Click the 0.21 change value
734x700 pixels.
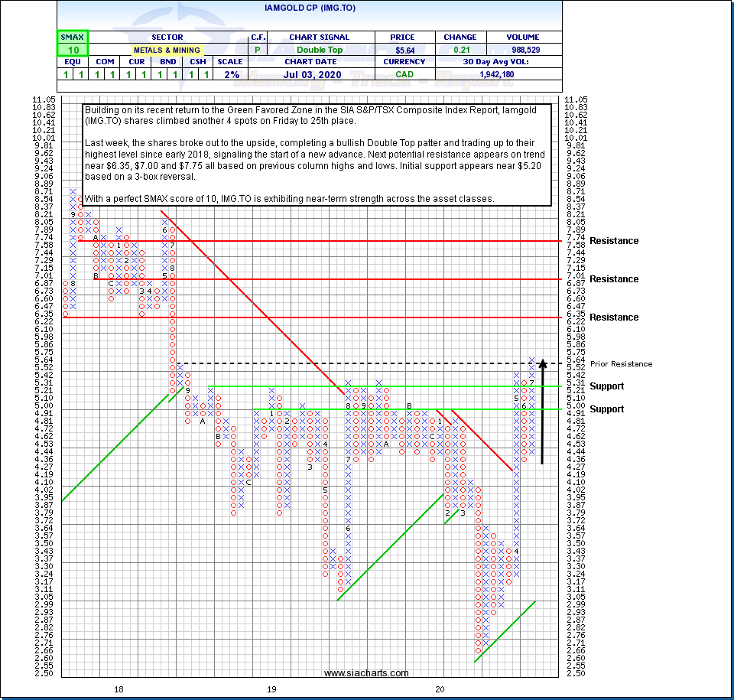coord(460,50)
